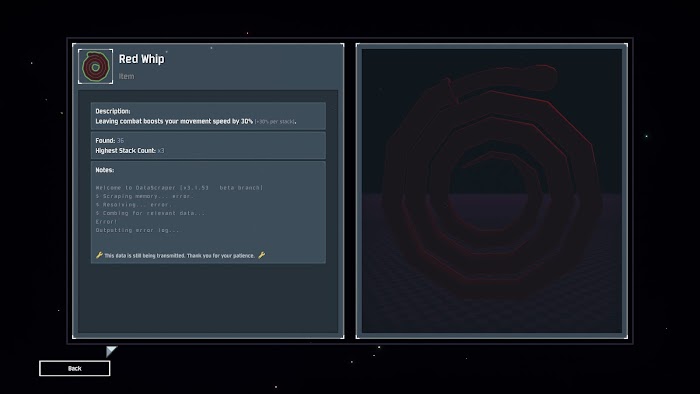This screenshot has width=700, height=394.
Task: Select the Red Whip item icon
Action: click(96, 66)
